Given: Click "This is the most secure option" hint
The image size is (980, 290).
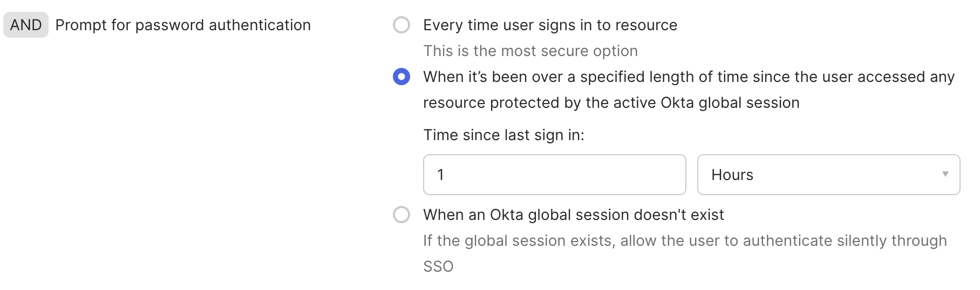Looking at the screenshot, I should 530,51.
